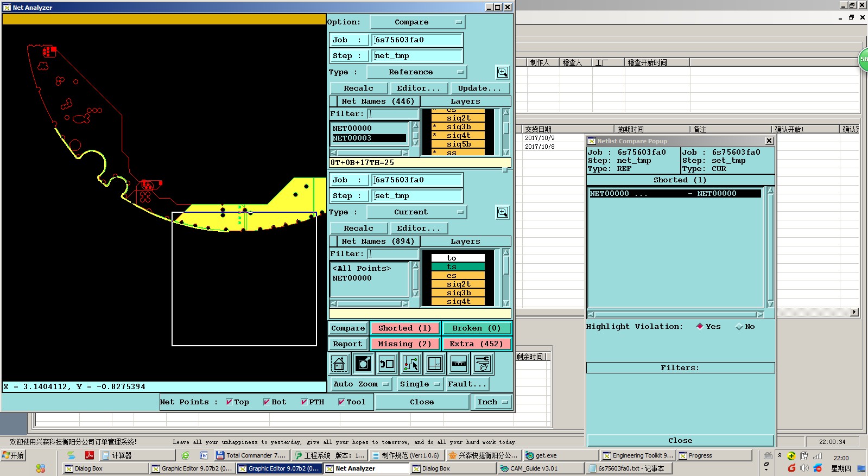Toggle the PTH net points checkbox
This screenshot has height=476, width=868.
(304, 402)
